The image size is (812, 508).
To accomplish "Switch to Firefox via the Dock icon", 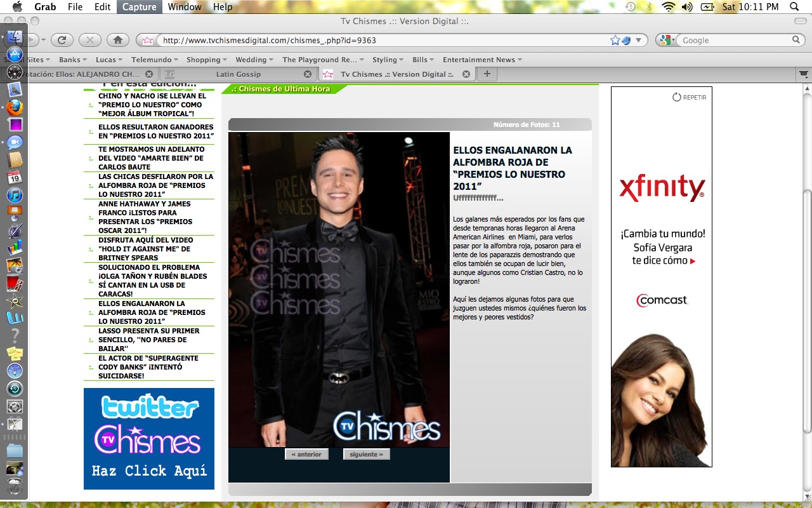I will [x=15, y=107].
